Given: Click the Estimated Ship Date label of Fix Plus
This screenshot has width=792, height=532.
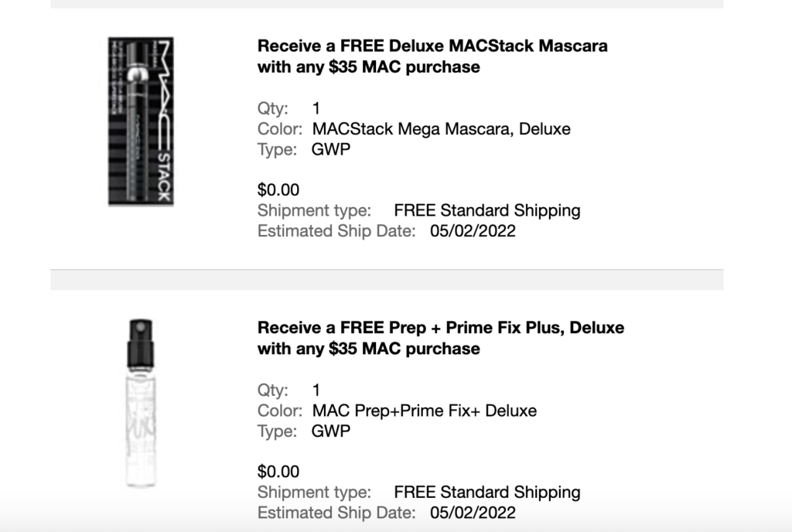Looking at the screenshot, I should 336,513.
